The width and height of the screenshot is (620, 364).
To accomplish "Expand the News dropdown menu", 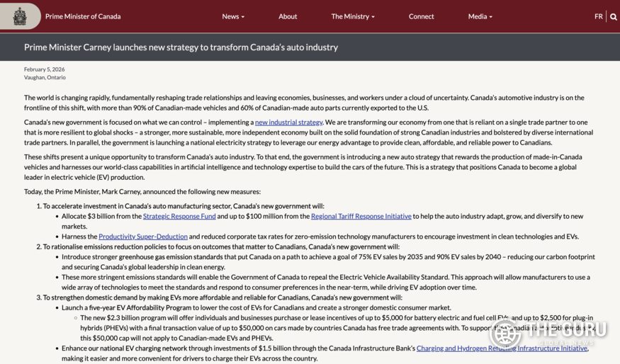I will pyautogui.click(x=233, y=16).
